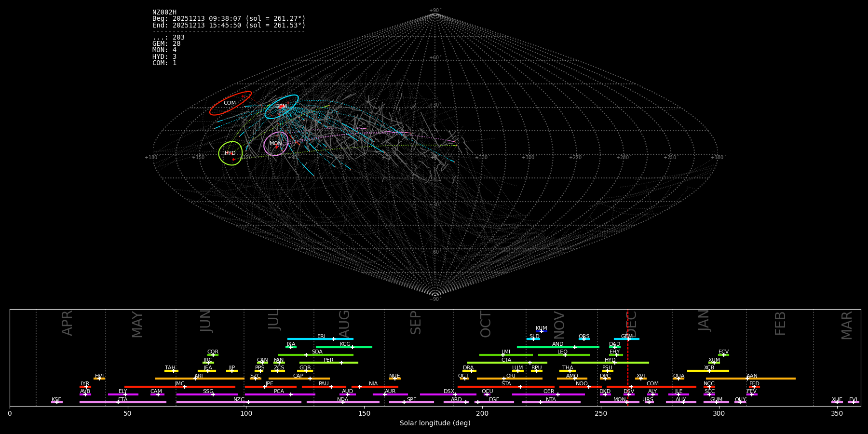
Task: Select the OER purple shower bar
Action: 548,394
